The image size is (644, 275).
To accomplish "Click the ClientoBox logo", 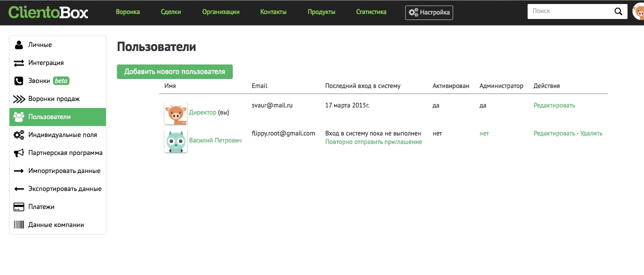I will point(48,12).
